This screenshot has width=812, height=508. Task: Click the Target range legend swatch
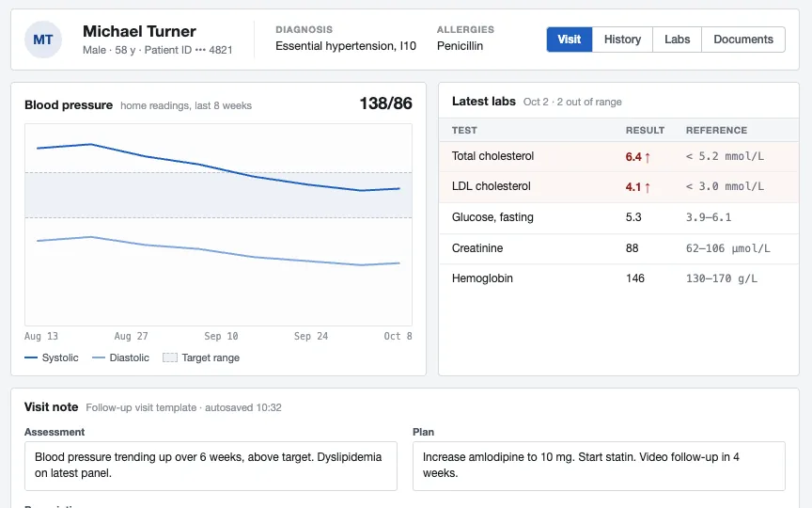pos(170,357)
